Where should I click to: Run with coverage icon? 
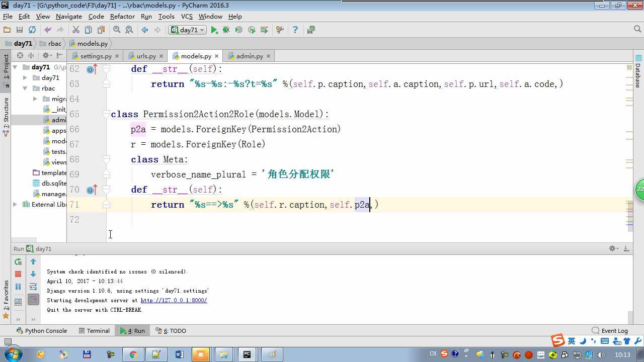pos(239,30)
